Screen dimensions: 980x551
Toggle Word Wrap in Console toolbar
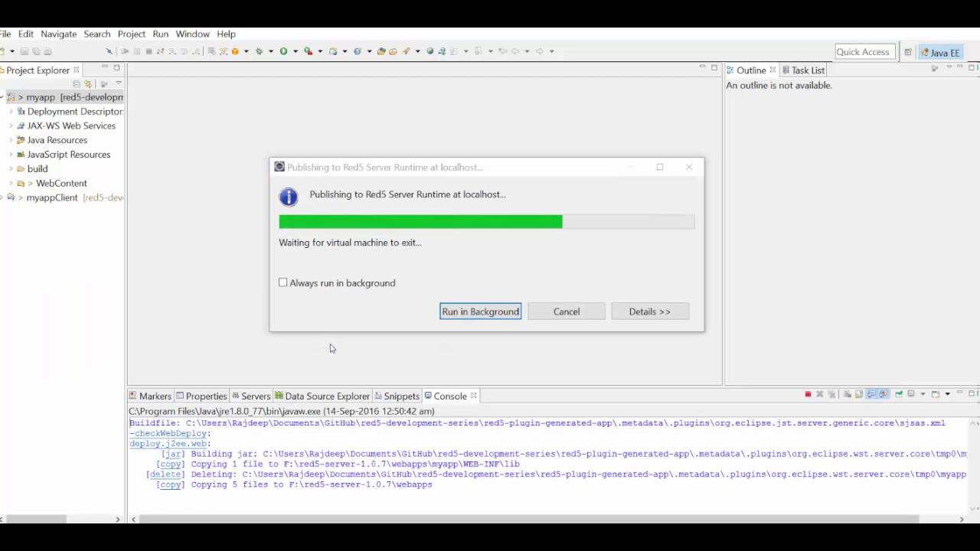[x=871, y=394]
